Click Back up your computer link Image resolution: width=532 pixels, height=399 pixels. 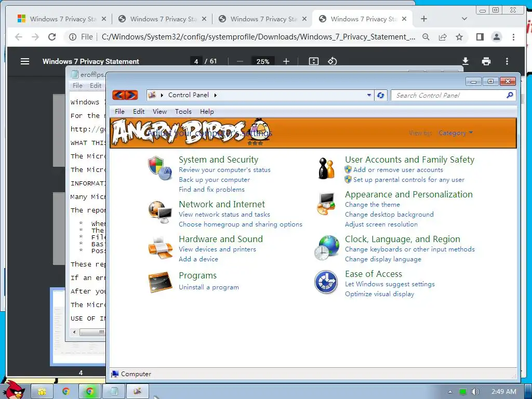pyautogui.click(x=214, y=179)
